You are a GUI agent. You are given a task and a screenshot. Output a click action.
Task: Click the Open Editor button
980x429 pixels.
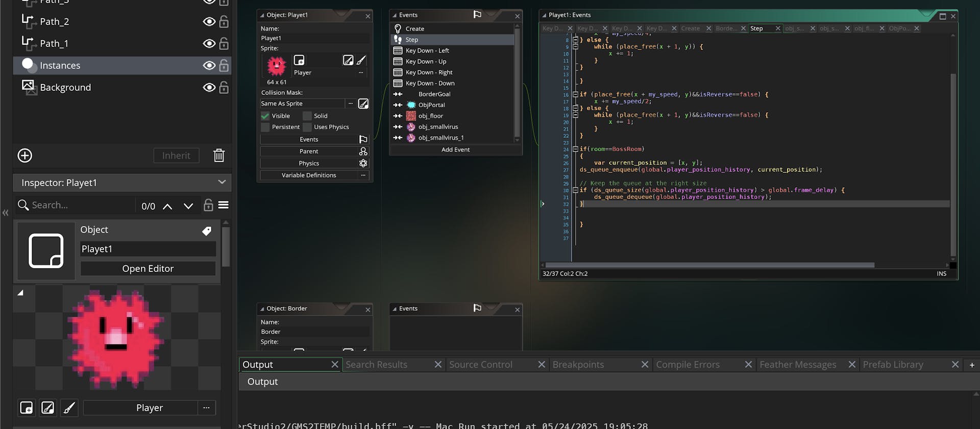click(x=148, y=269)
